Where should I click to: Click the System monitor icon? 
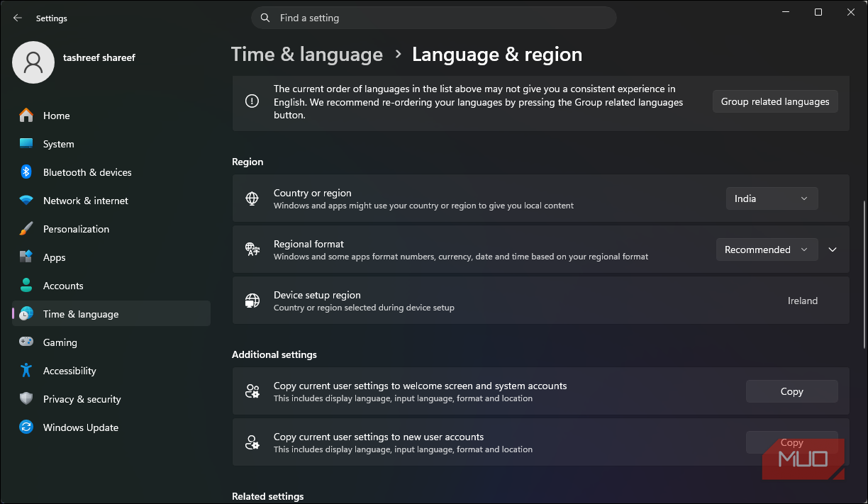tap(26, 144)
